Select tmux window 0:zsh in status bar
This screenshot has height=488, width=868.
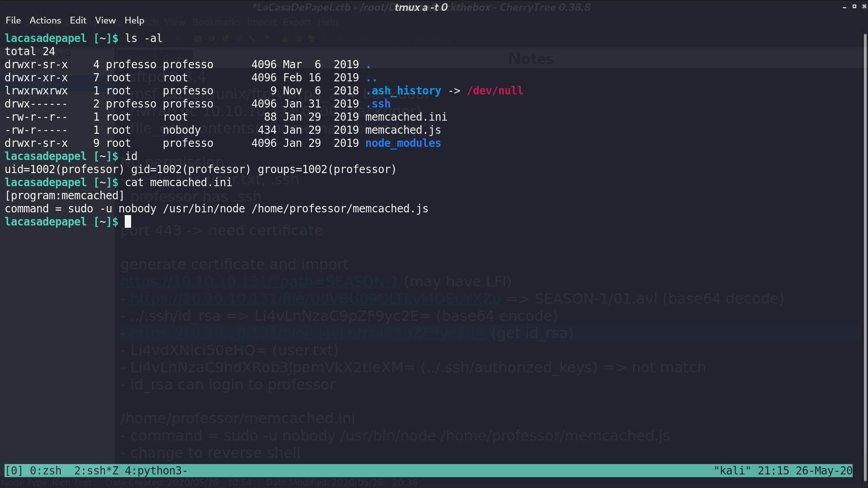click(x=46, y=471)
